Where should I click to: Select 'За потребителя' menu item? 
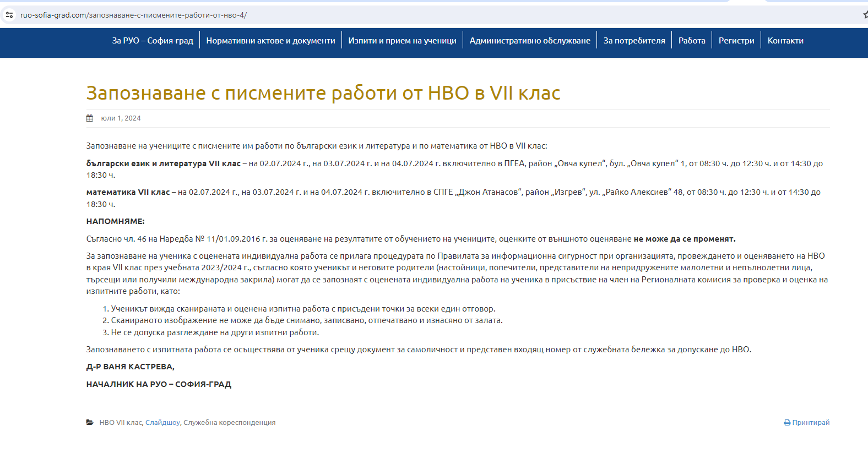point(634,41)
